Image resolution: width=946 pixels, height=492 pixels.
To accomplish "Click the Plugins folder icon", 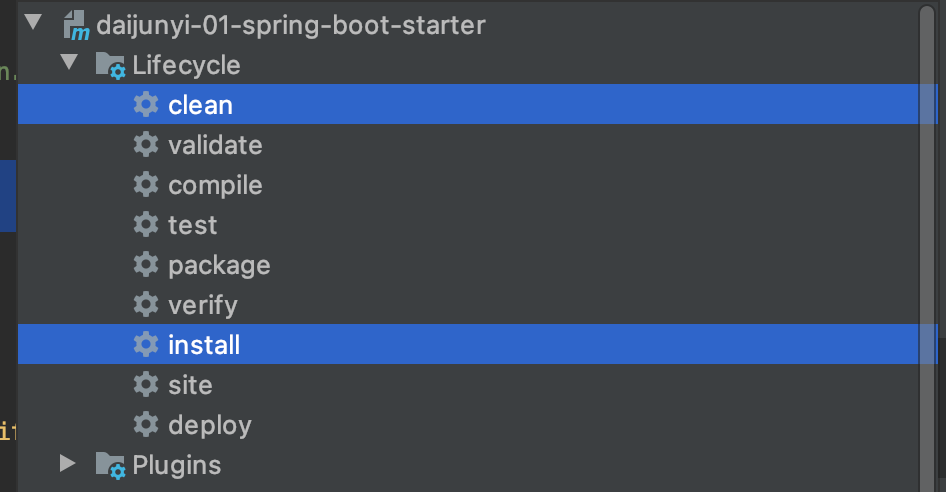I will [x=110, y=464].
